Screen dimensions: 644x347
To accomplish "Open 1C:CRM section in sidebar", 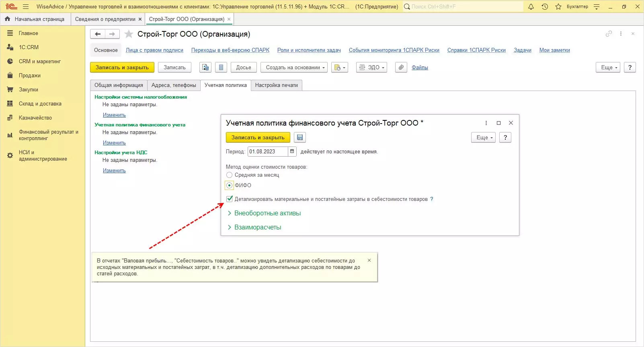I will [29, 47].
